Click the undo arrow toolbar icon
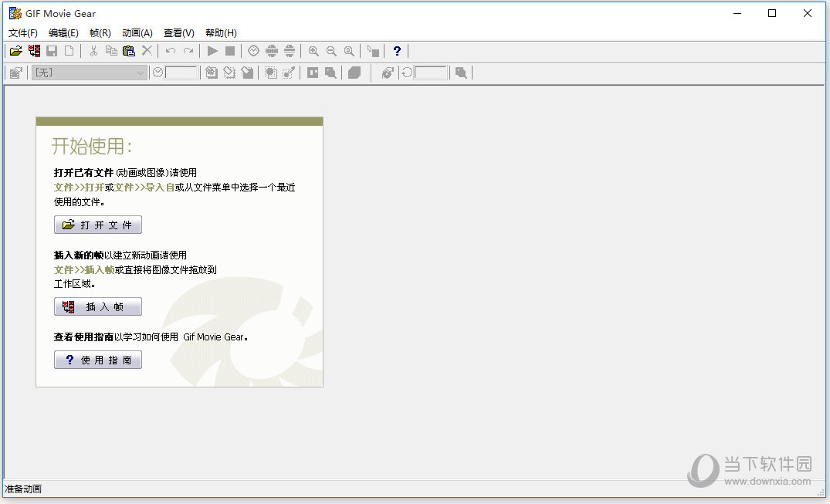The height and width of the screenshot is (504, 830). pos(171,51)
